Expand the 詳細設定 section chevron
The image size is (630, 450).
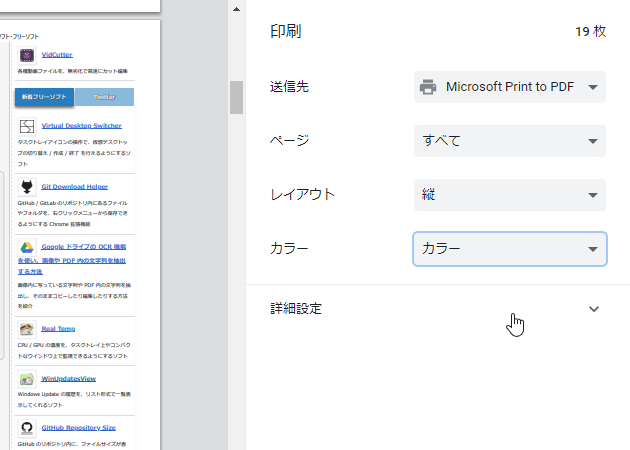(593, 309)
